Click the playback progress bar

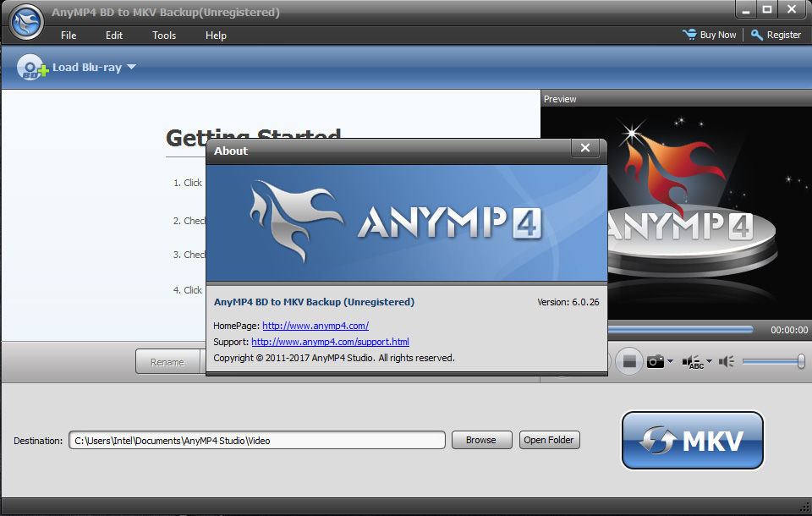click(677, 329)
